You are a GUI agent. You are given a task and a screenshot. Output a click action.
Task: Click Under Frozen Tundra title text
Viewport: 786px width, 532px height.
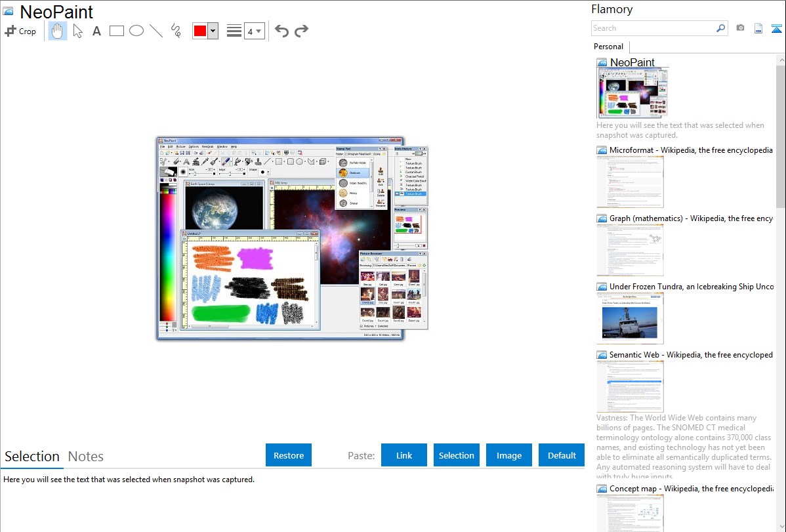[692, 286]
